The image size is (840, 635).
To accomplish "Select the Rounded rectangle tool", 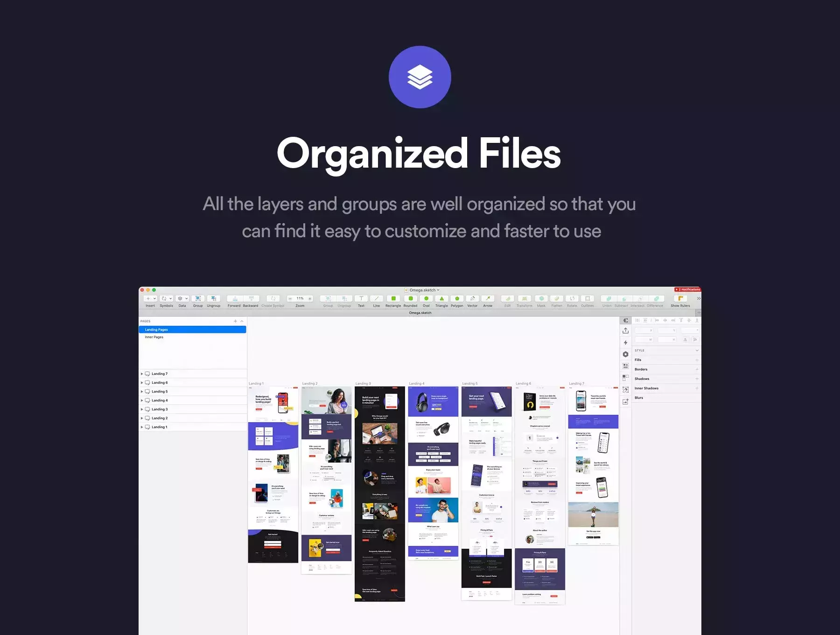I will [410, 298].
